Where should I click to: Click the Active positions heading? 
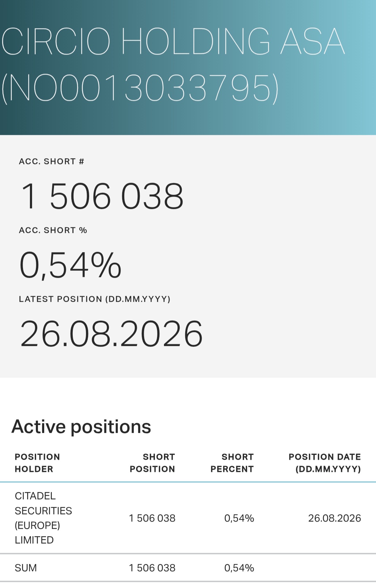[81, 427]
